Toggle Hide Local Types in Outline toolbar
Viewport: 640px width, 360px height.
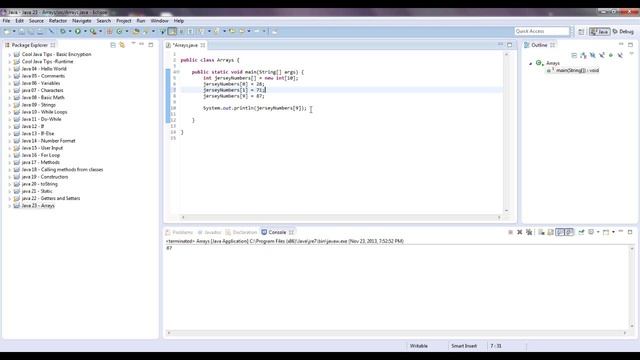click(x=620, y=55)
